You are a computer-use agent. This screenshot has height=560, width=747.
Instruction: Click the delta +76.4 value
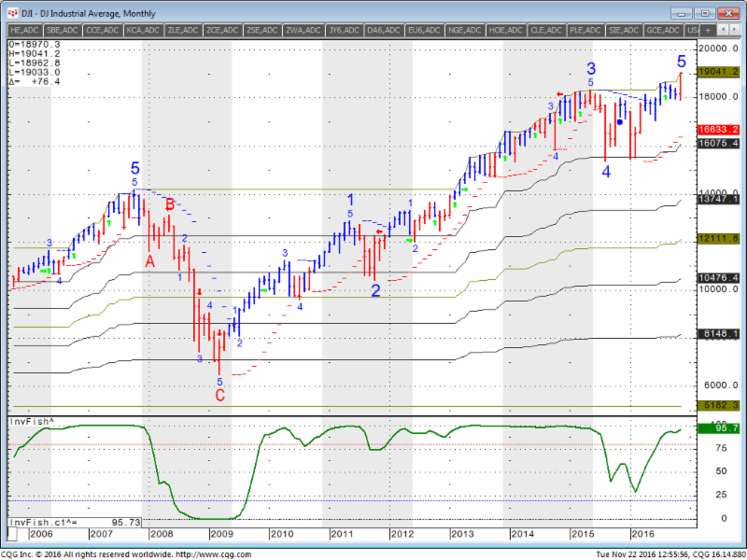[35, 82]
